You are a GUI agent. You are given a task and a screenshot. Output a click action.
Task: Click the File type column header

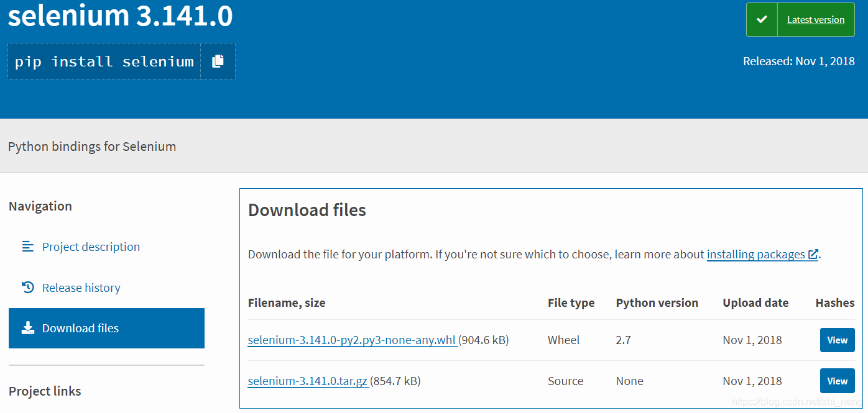click(571, 302)
